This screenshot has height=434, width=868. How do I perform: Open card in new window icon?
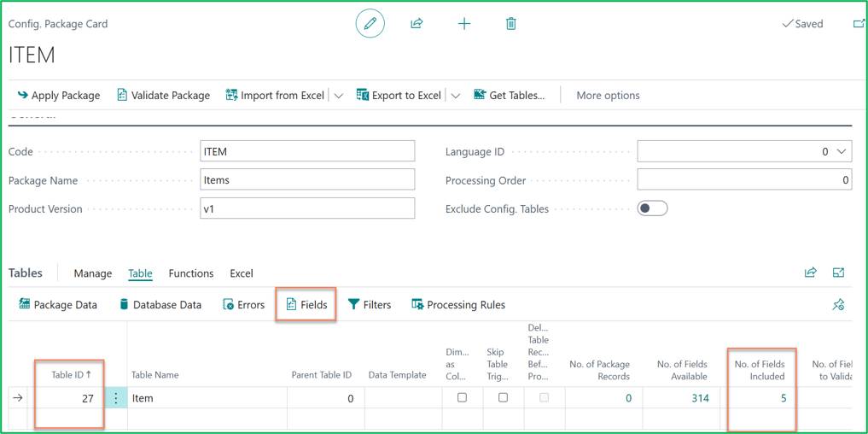pos(859,23)
